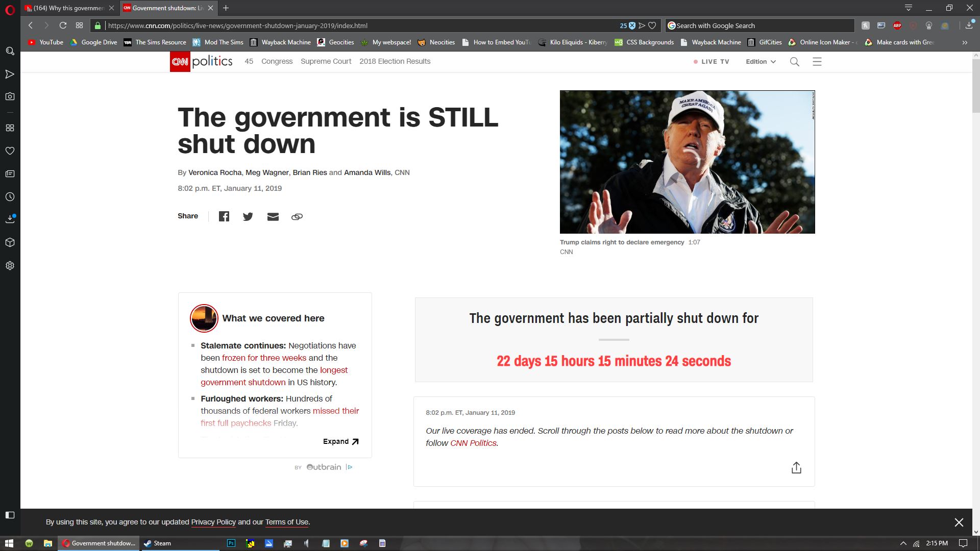
Task: Bookmark page with heart icon in address bar
Action: tap(652, 26)
